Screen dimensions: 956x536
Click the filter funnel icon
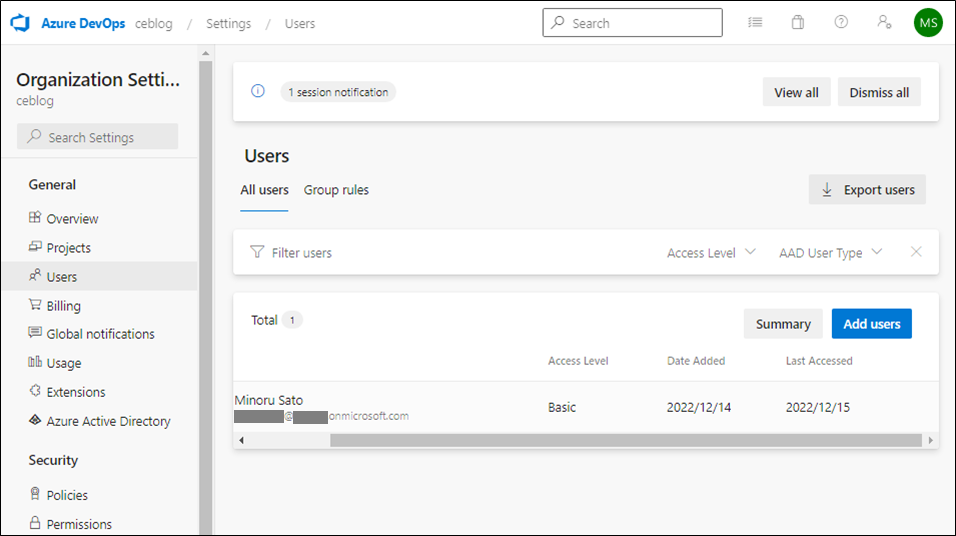(257, 252)
